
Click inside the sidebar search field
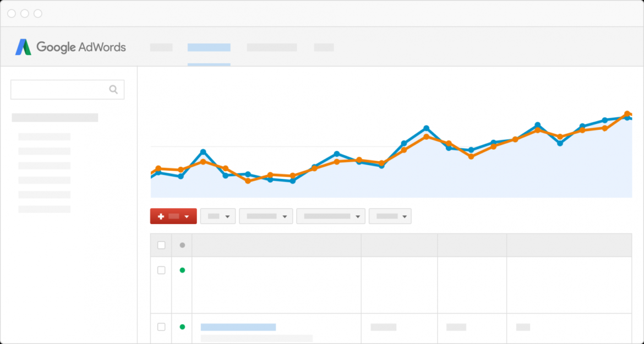[x=61, y=89]
